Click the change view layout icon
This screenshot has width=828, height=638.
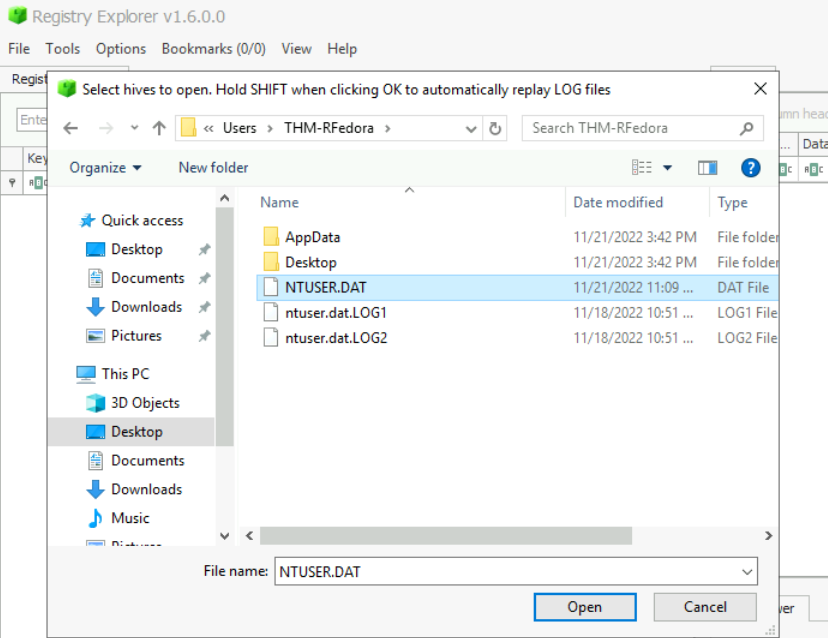click(642, 168)
